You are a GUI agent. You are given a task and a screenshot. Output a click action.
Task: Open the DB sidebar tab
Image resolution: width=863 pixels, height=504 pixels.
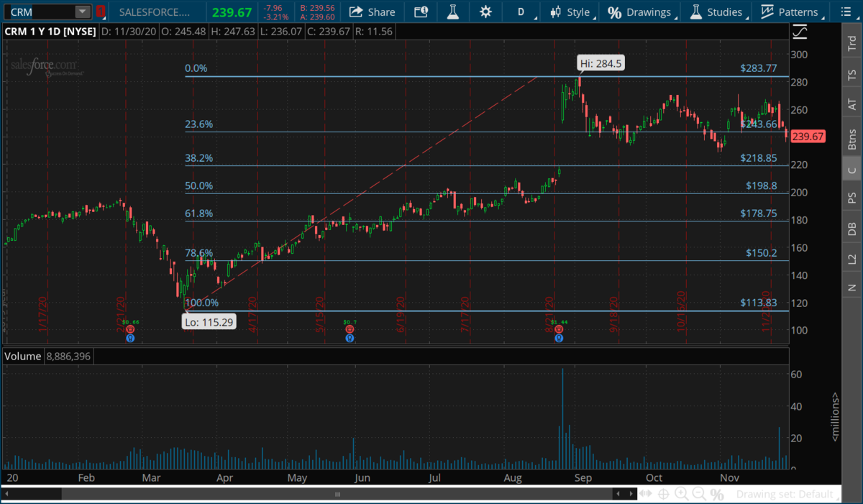852,229
